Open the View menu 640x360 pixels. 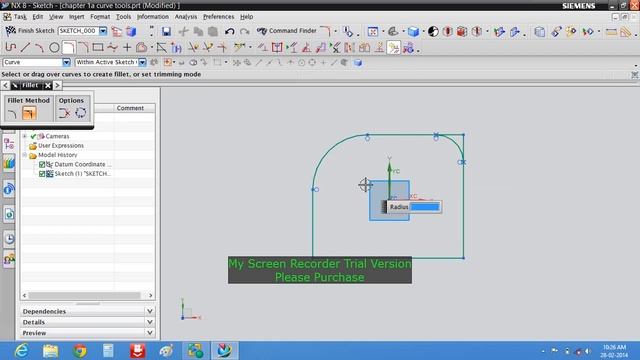(x=56, y=17)
